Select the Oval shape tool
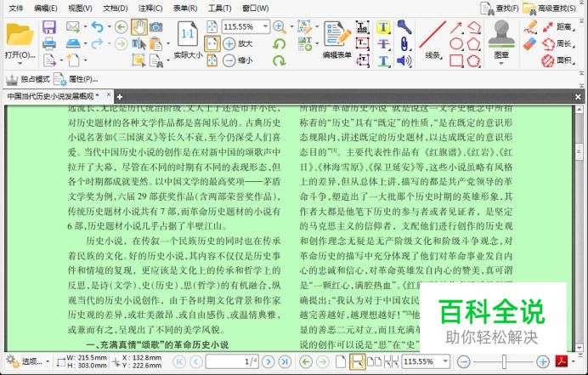This screenshot has height=375, width=588. 456,44
